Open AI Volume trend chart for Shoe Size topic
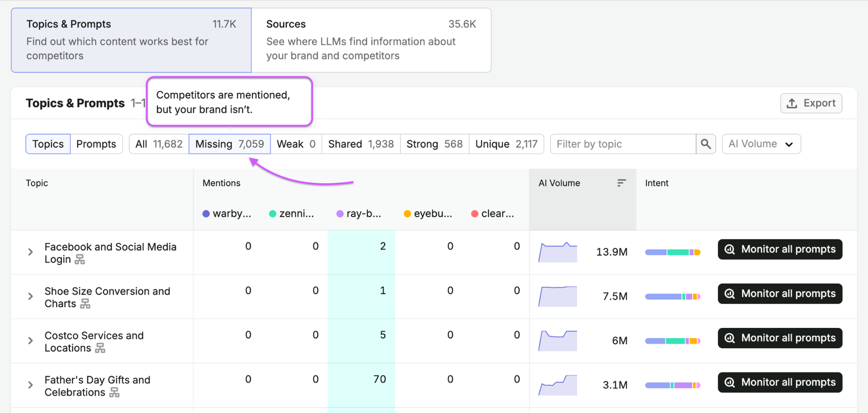This screenshot has width=868, height=413. pos(558,296)
